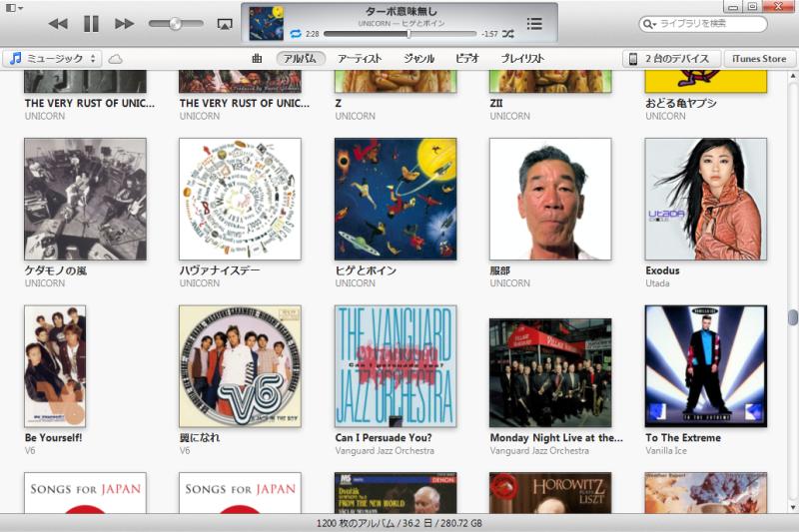Toggle the shuffle icon

tap(508, 34)
